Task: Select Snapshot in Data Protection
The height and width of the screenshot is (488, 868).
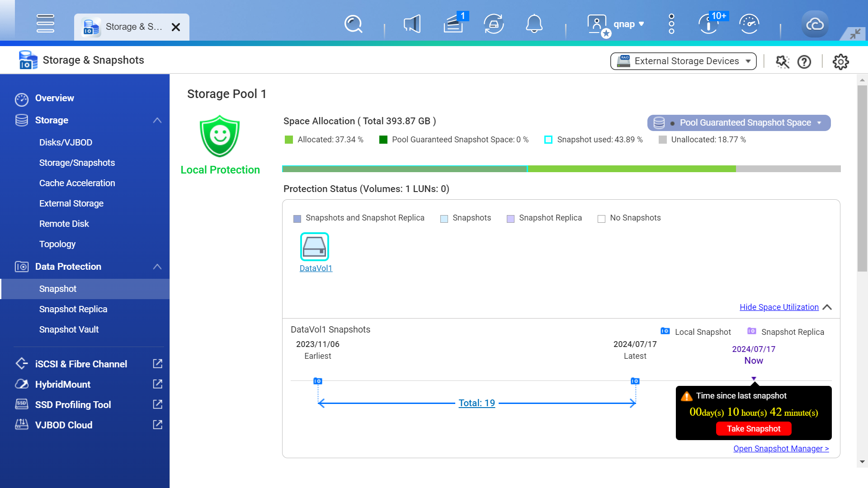Action: coord(85,289)
